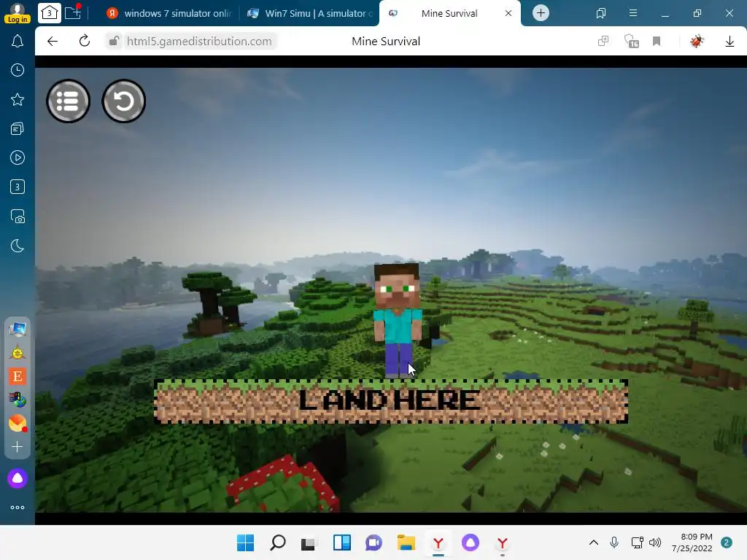Viewport: 747px width, 560px height.
Task: Open the video play icon in the sidebar
Action: 18,157
